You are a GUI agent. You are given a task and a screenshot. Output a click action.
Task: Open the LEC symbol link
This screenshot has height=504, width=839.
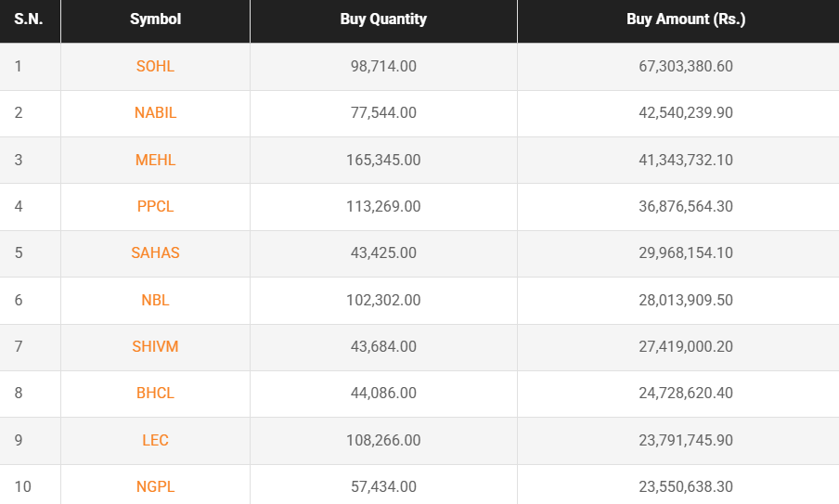pos(155,440)
